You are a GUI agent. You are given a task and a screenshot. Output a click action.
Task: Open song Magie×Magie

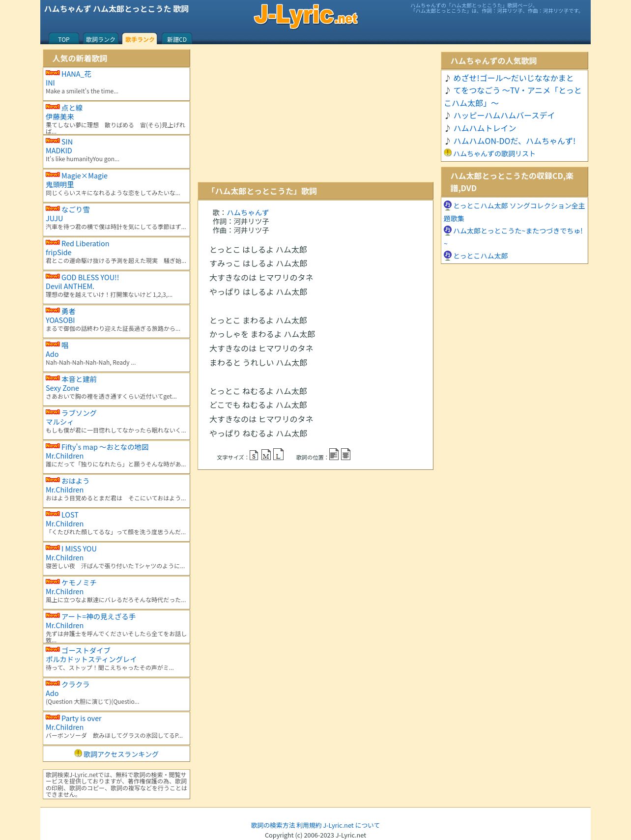click(x=85, y=176)
